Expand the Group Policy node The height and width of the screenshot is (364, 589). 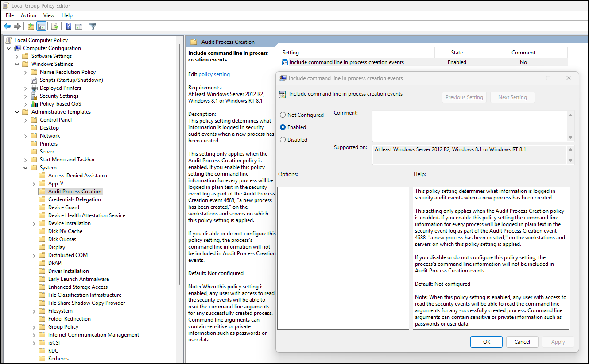click(34, 327)
